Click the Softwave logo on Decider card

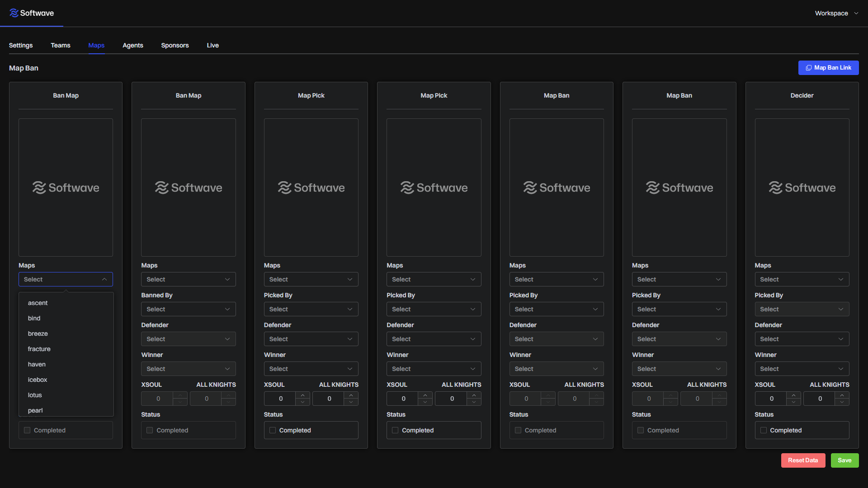(802, 187)
